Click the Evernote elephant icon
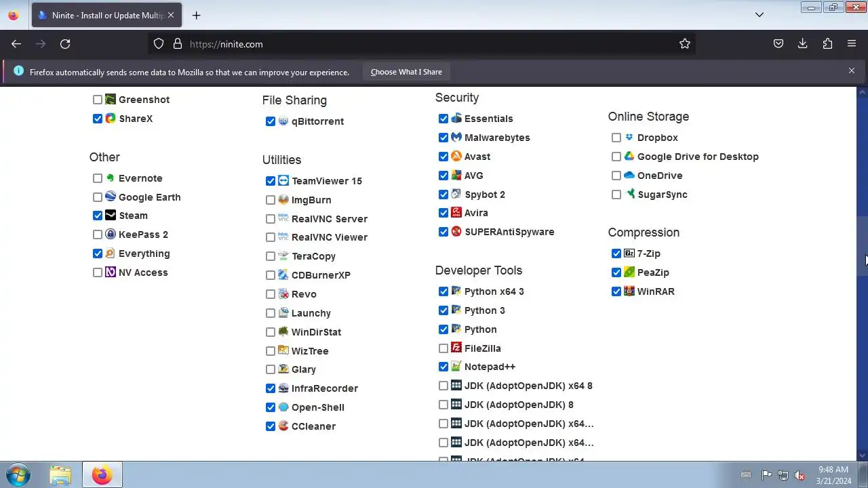 [x=111, y=178]
